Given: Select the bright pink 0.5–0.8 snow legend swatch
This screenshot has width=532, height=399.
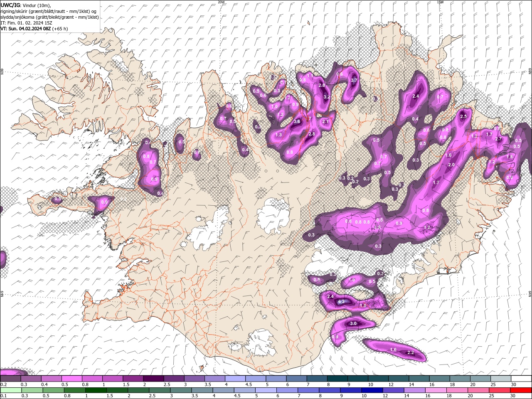Looking at the screenshot, I should pos(71,379).
